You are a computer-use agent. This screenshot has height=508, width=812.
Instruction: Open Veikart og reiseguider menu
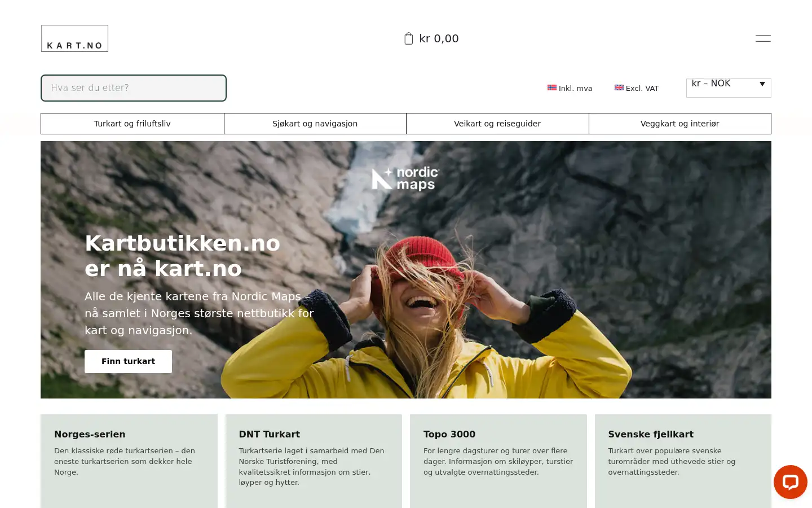coord(497,124)
